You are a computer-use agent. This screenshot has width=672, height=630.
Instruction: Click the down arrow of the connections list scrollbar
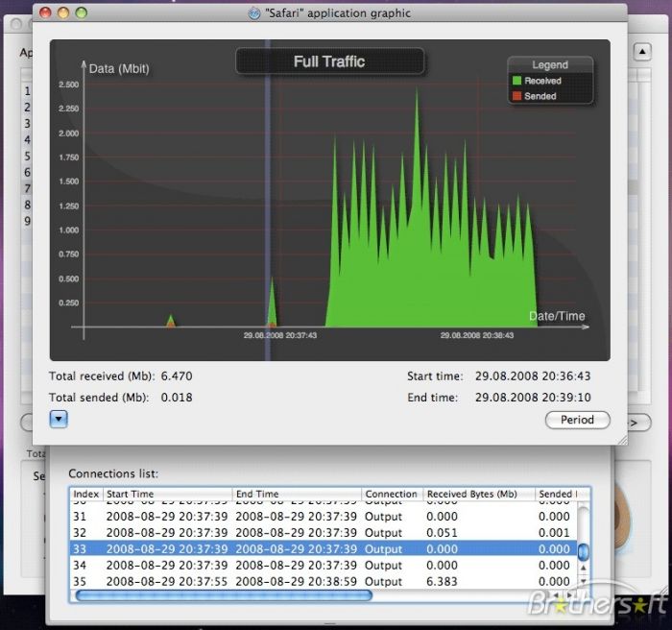point(584,581)
